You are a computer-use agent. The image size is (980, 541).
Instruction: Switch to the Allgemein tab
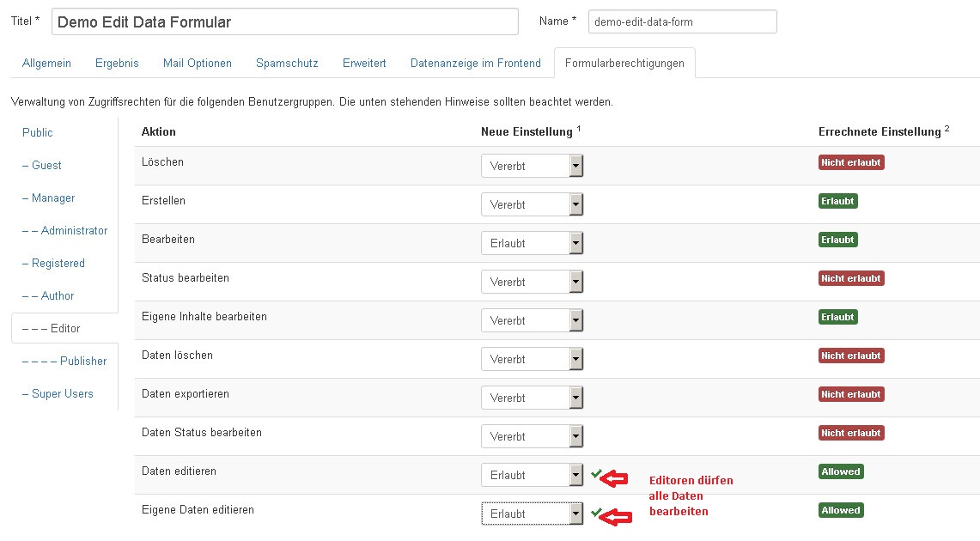pyautogui.click(x=46, y=63)
